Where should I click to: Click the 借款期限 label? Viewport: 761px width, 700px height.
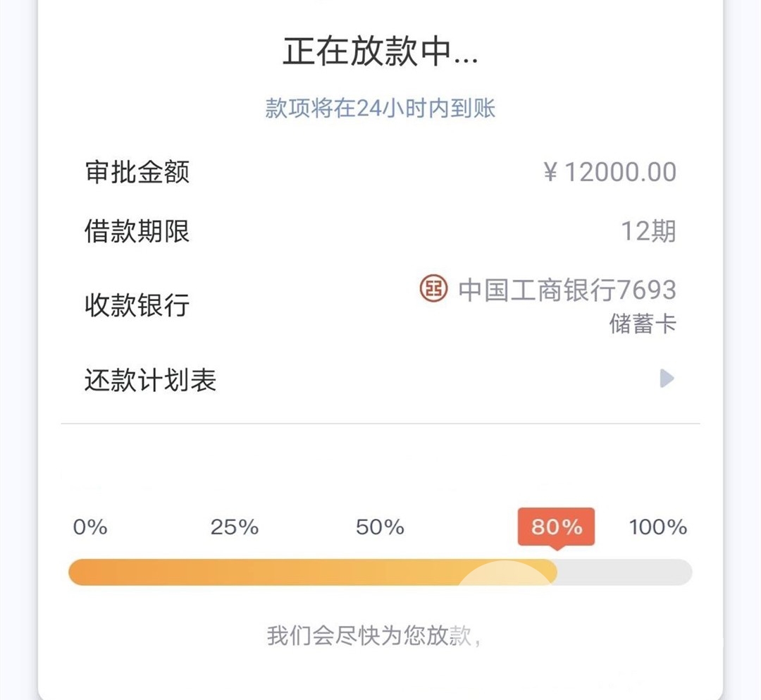[137, 231]
